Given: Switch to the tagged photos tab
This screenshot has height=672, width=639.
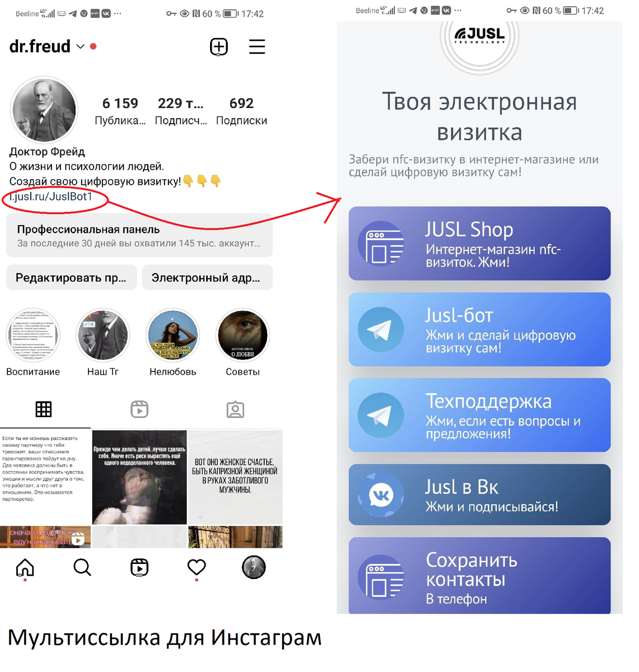Looking at the screenshot, I should click(235, 409).
